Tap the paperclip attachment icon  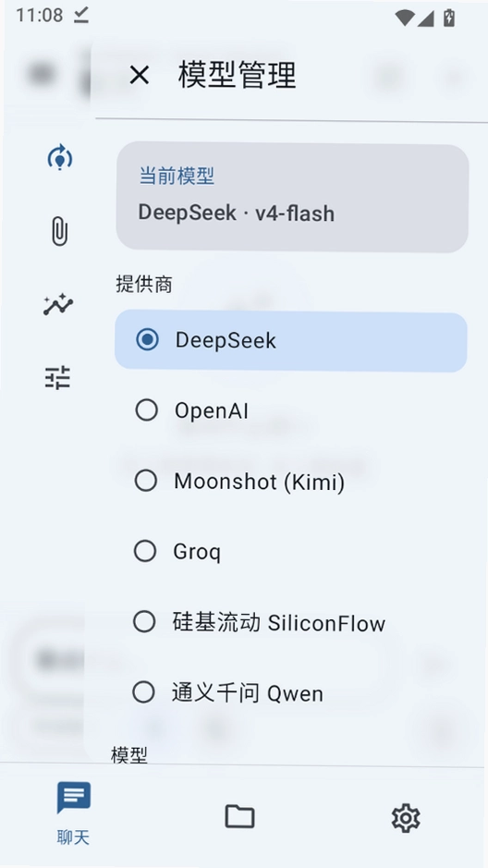tap(59, 231)
